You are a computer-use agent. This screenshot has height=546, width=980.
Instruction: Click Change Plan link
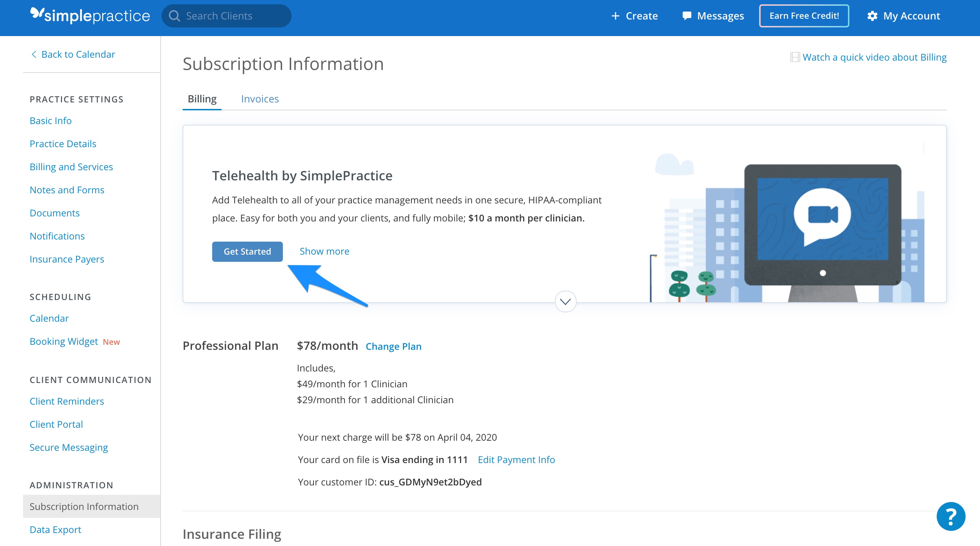click(394, 346)
